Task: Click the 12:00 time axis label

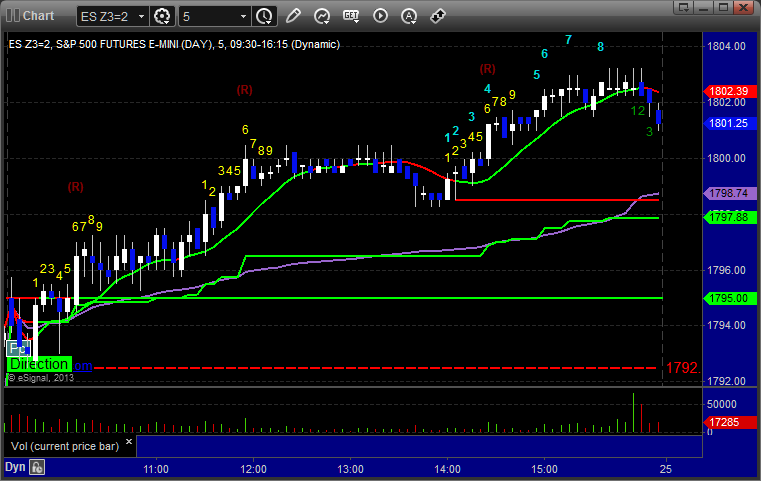Action: 253,469
